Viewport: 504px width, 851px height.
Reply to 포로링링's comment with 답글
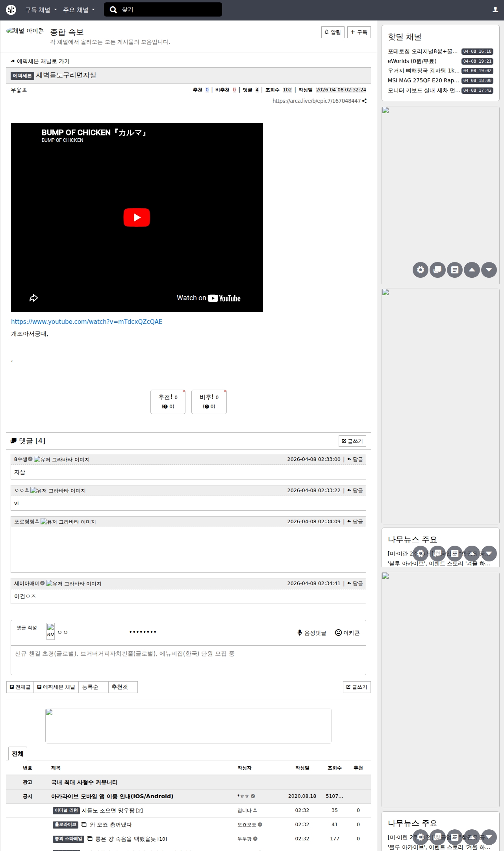355,522
